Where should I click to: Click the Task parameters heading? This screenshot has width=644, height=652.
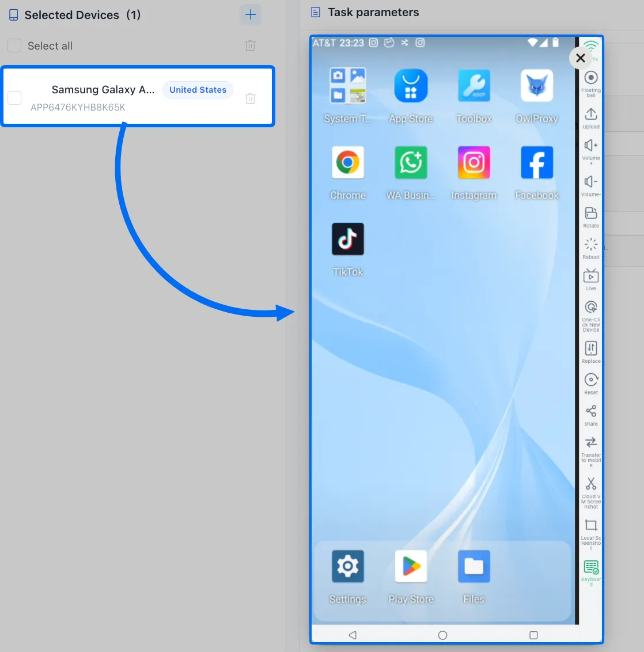(x=373, y=13)
